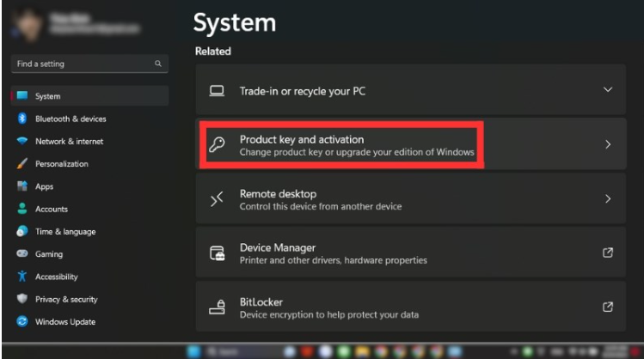644x359 pixels.
Task: Click the Personalization paintbrush icon
Action: pyautogui.click(x=22, y=164)
